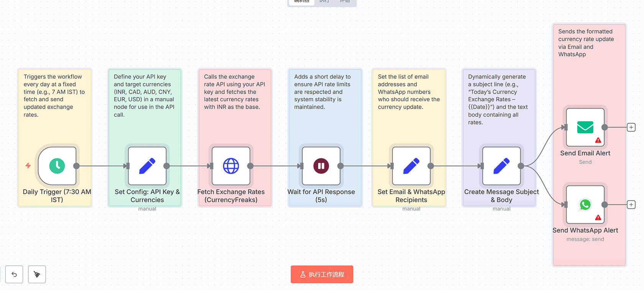This screenshot has width=644, height=290.
Task: Switch to the 评估 tab
Action: tap(345, 2)
